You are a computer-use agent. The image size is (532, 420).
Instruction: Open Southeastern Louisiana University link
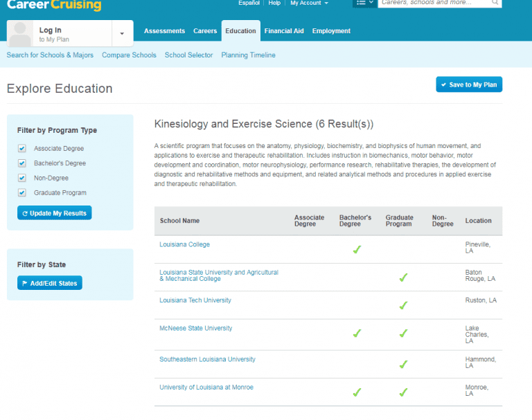pyautogui.click(x=207, y=359)
